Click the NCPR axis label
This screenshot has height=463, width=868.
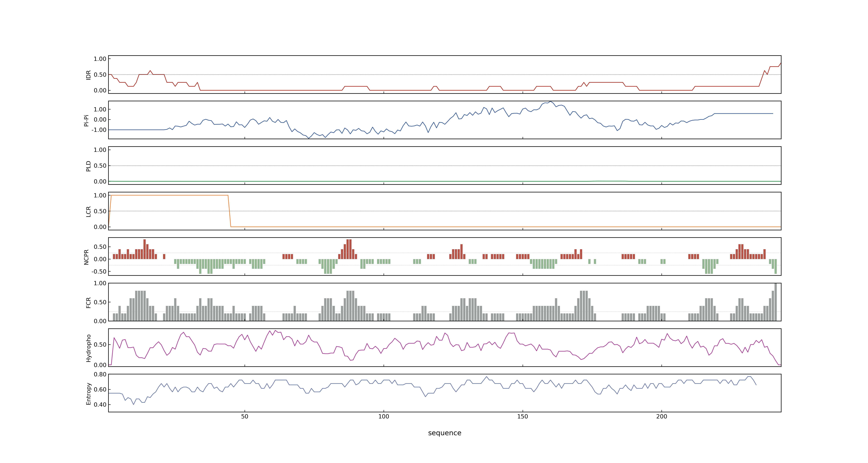pos(86,257)
